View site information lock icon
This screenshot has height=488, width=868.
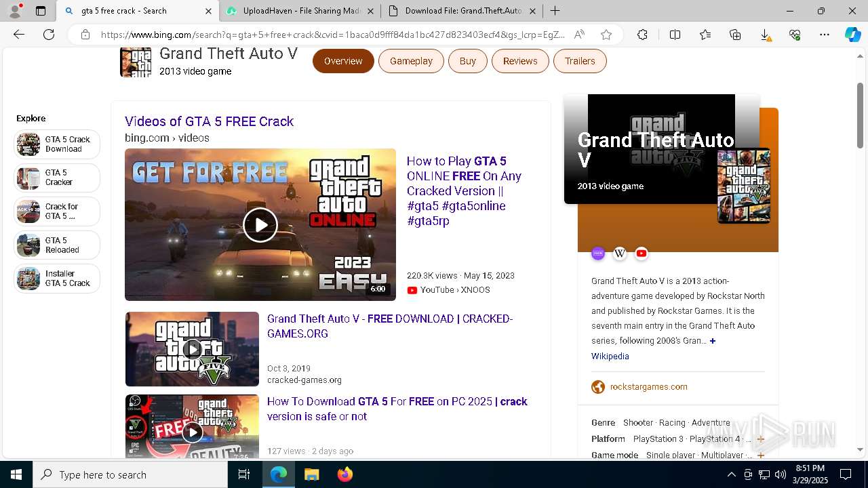[x=85, y=35]
